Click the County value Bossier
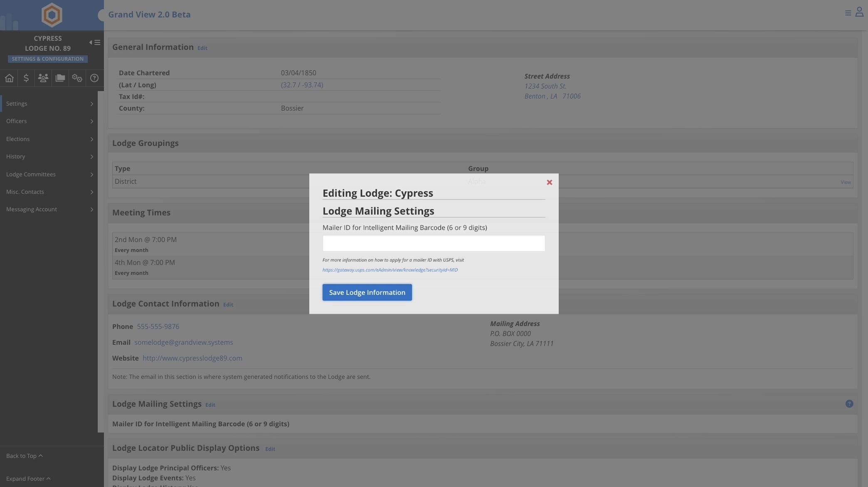The width and height of the screenshot is (868, 487). click(292, 108)
